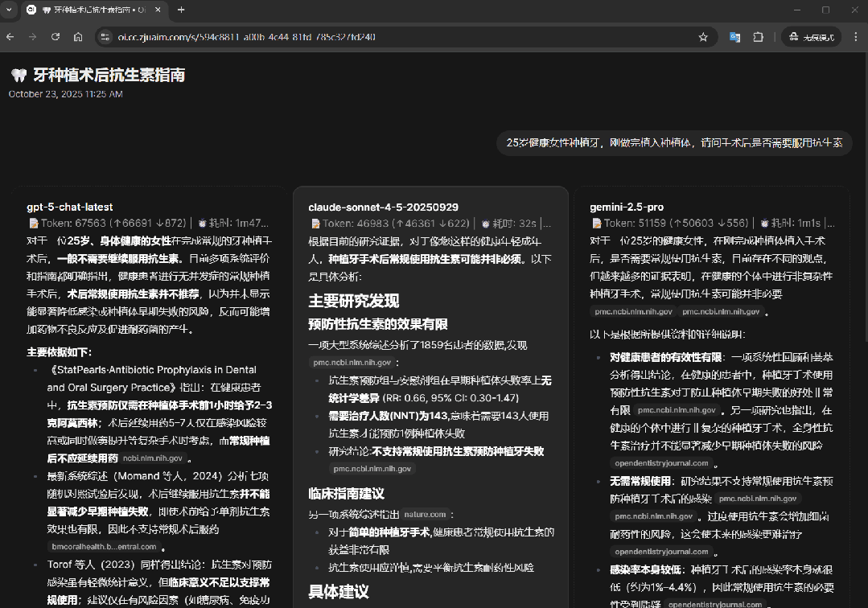Viewport: 868px width, 608px height.
Task: Click the Home icon
Action: (x=77, y=36)
